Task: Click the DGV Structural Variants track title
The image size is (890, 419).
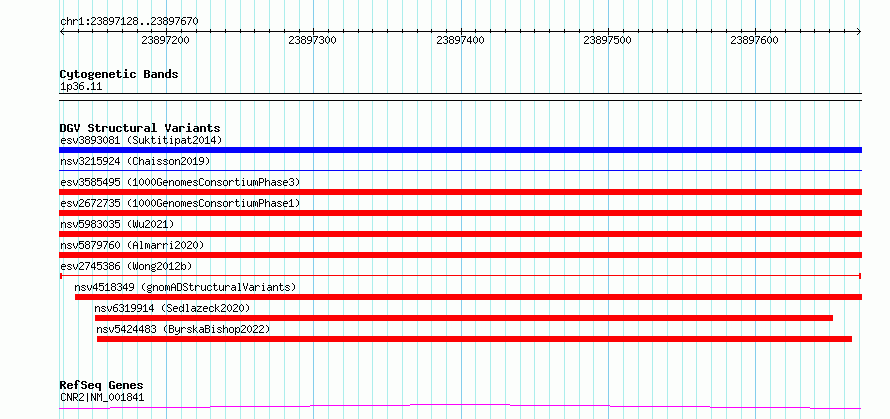Action: pos(140,128)
